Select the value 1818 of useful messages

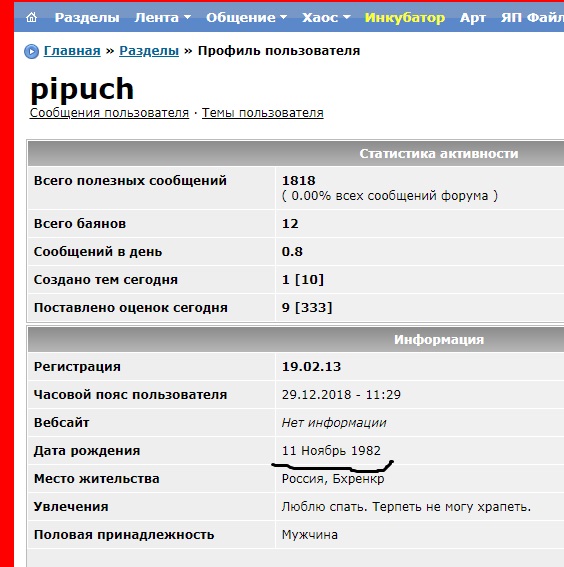click(299, 180)
